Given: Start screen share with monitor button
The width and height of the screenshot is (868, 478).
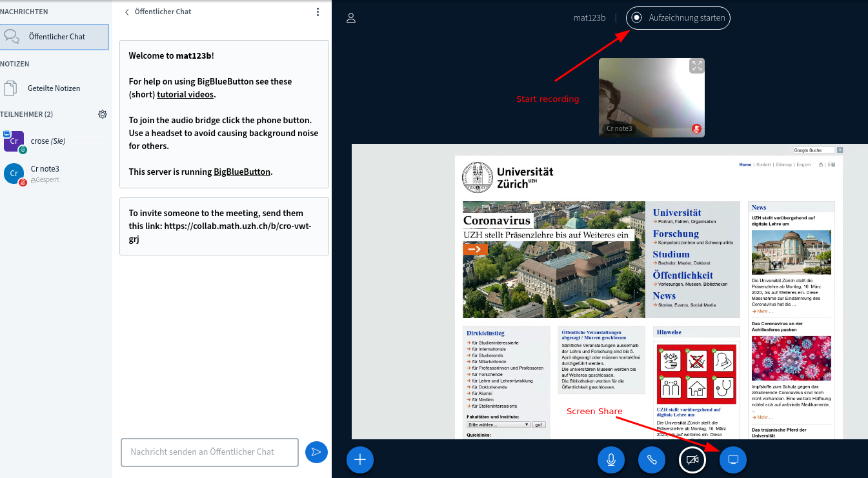Looking at the screenshot, I should pyautogui.click(x=733, y=460).
